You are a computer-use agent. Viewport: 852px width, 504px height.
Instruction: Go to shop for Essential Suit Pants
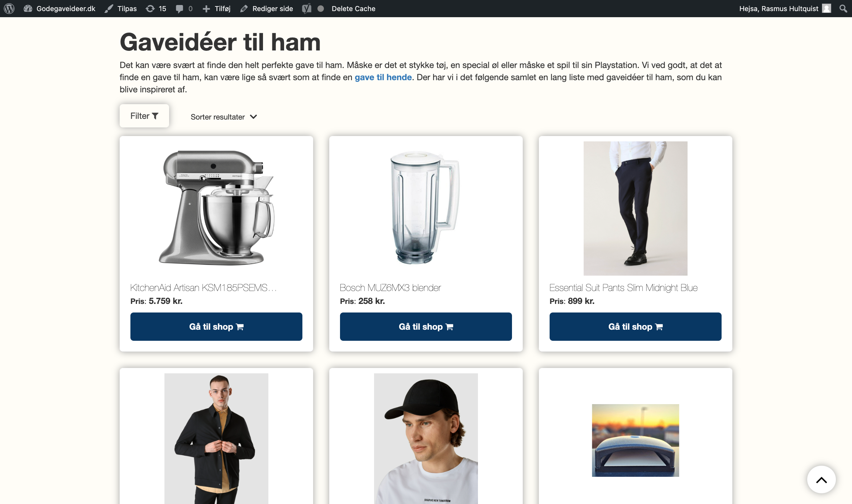pos(636,327)
